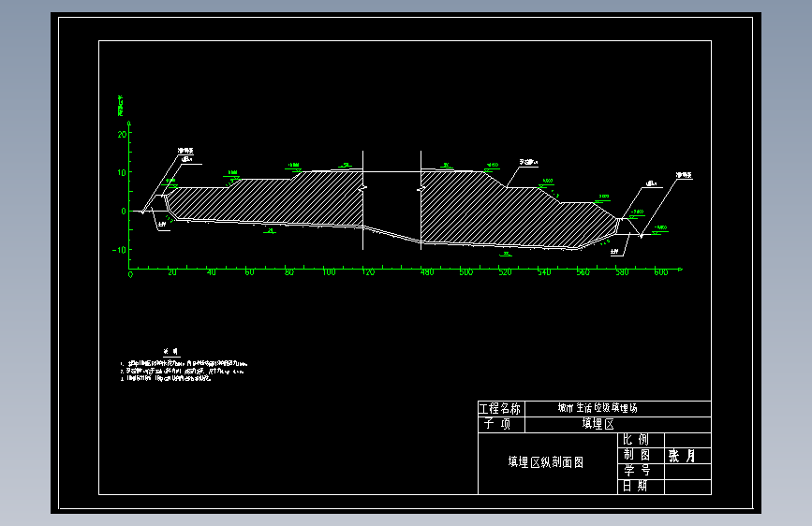
Task: Click the horizontal axis label '540'
Action: [x=544, y=272]
